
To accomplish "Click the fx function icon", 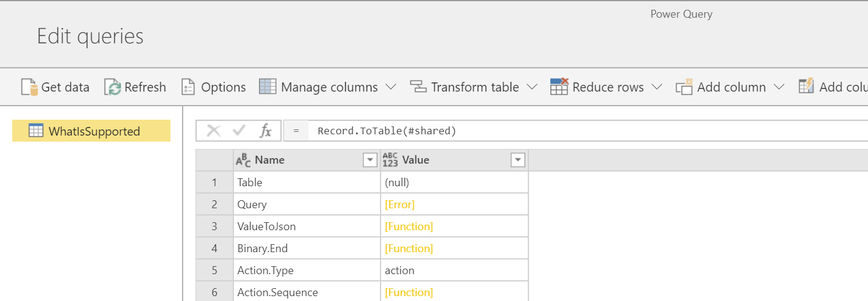I will point(266,131).
